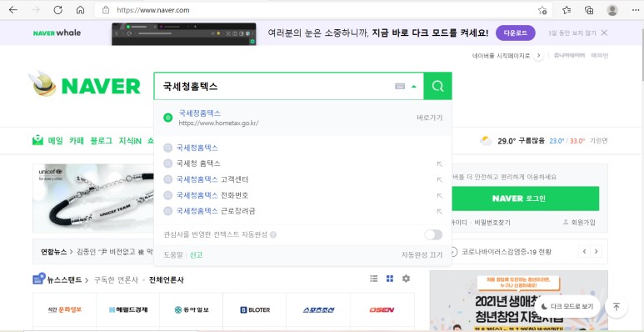The width and height of the screenshot is (644, 332).
Task: Click 바로가기 next to hometax site
Action: click(430, 118)
